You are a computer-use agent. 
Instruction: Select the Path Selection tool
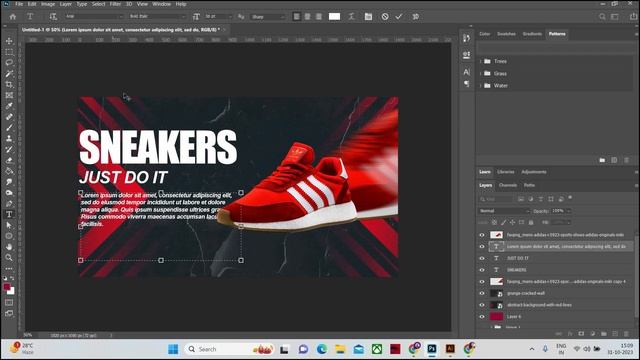click(x=9, y=225)
